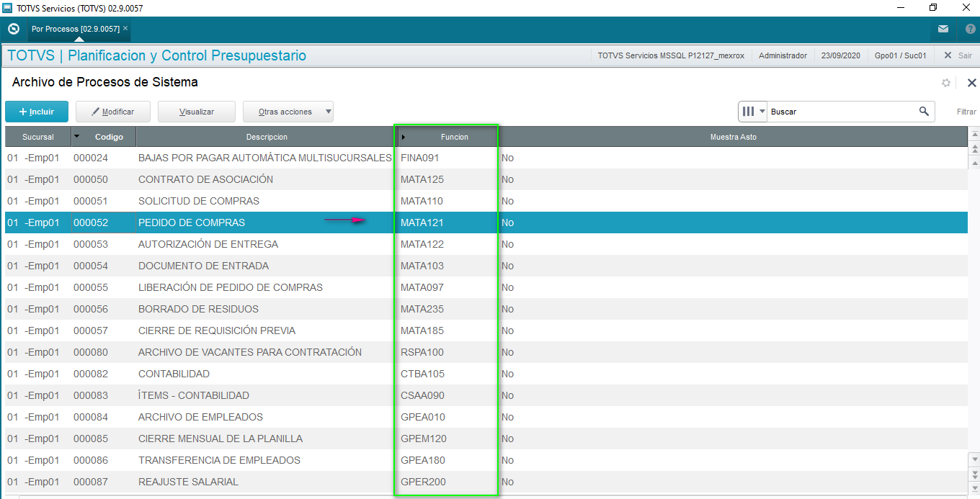Open the mail envelope icon
The height and width of the screenshot is (499, 980).
(943, 30)
